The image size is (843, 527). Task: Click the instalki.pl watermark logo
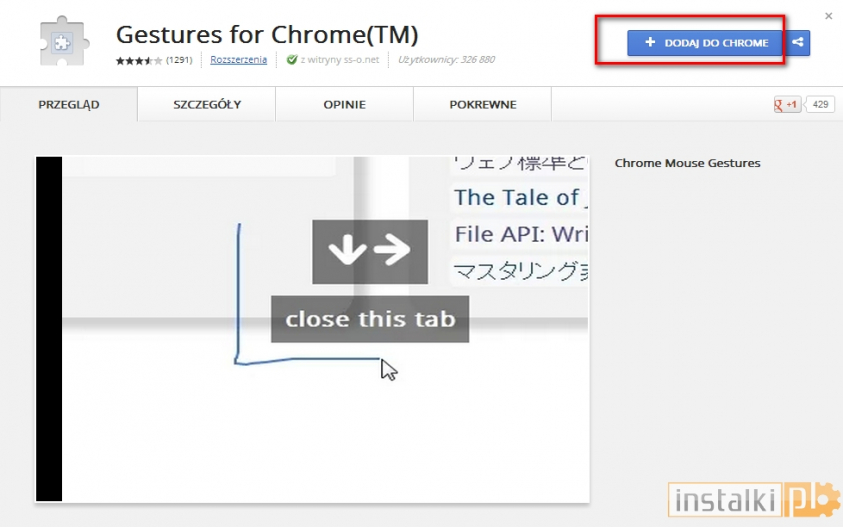point(754,498)
